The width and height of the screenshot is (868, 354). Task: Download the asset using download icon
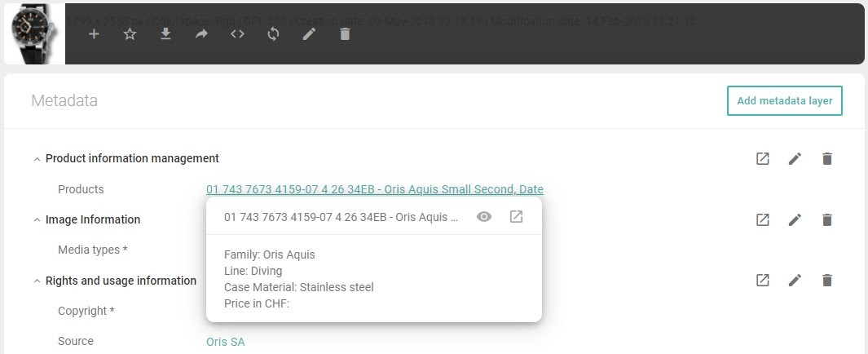tap(165, 34)
